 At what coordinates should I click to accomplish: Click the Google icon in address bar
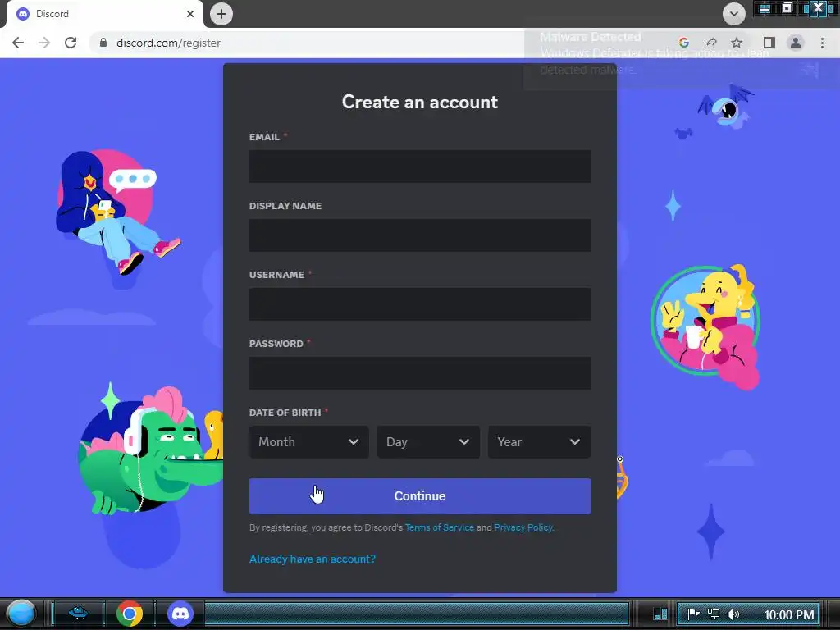click(x=683, y=43)
